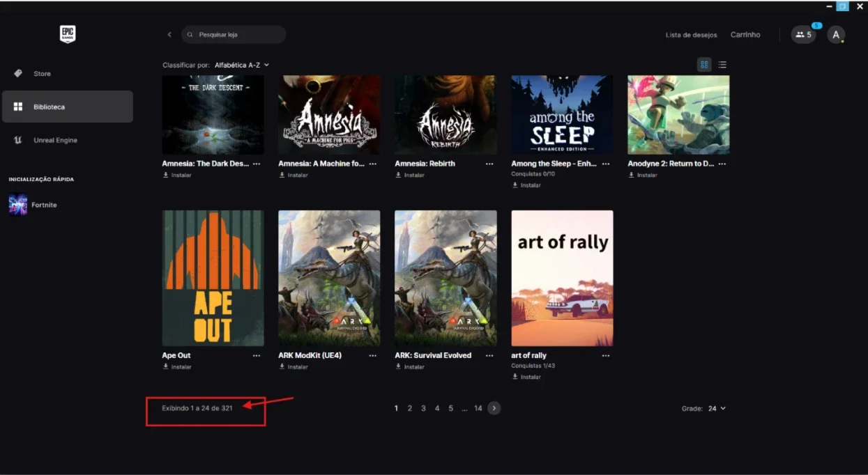Install Among the Sleep Enhanced Edition
868x475 pixels.
click(526, 185)
